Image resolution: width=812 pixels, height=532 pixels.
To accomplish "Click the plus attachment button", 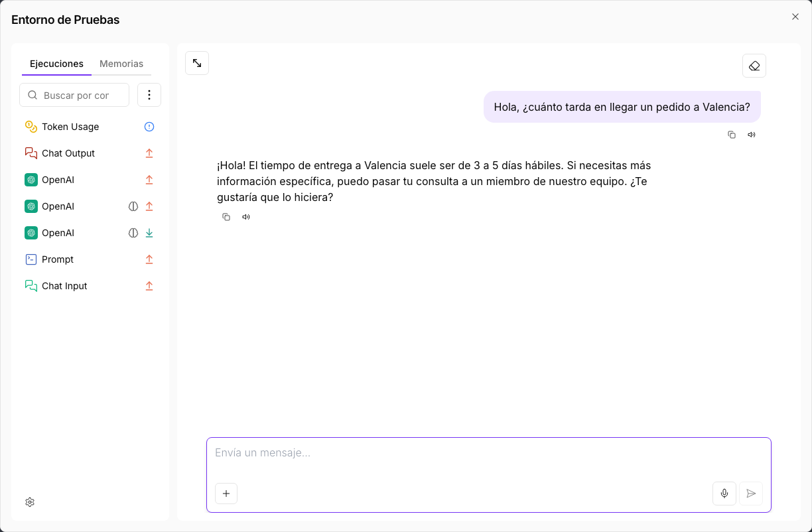I will (x=226, y=494).
